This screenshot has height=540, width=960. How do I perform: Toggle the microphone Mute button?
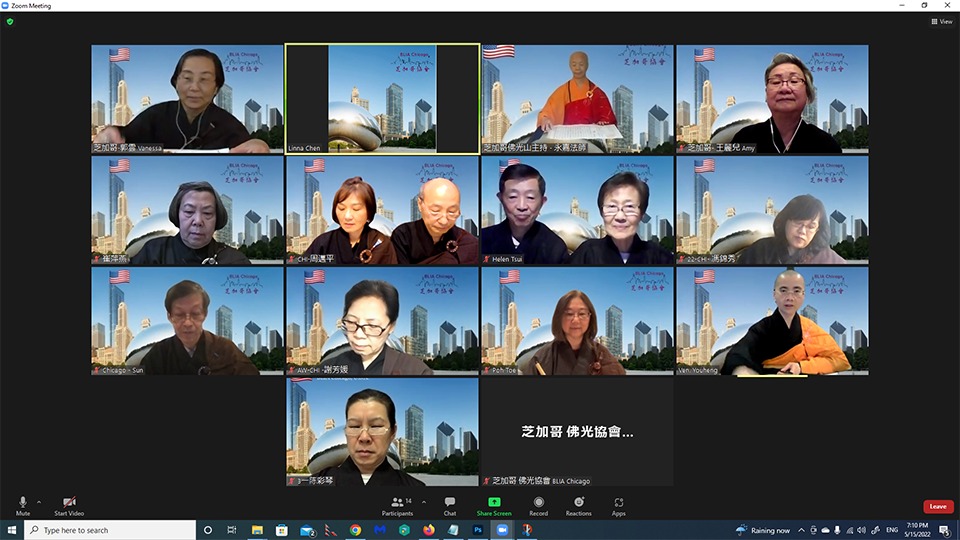pyautogui.click(x=22, y=505)
